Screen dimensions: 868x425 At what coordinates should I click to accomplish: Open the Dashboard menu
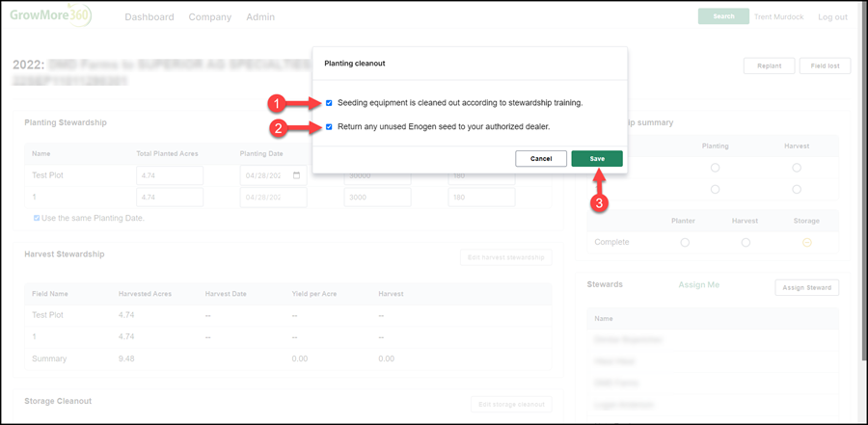tap(149, 17)
